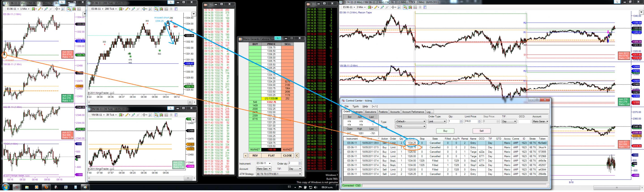Open strategies icon in 1 Min chart toolbar
The image size is (644, 192).
pos(79,9)
